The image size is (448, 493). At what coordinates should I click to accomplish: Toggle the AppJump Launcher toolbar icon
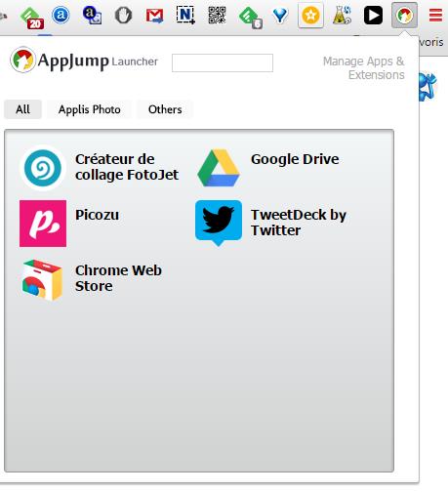404,15
